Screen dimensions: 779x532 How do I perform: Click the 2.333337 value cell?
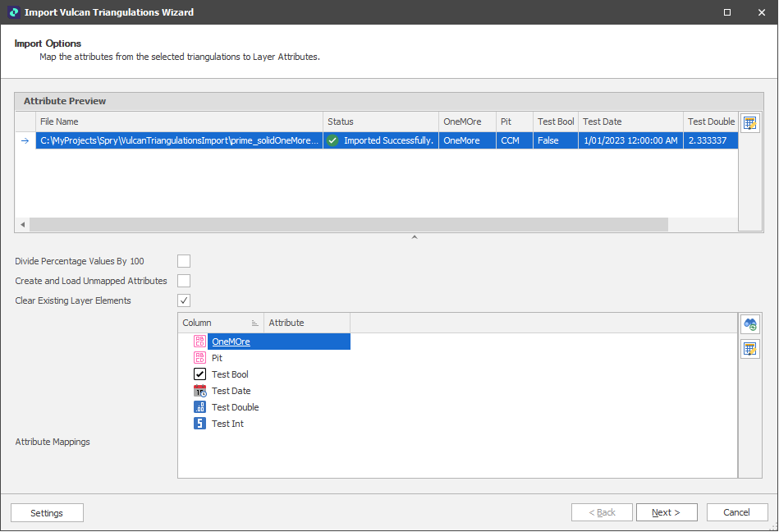(x=710, y=140)
